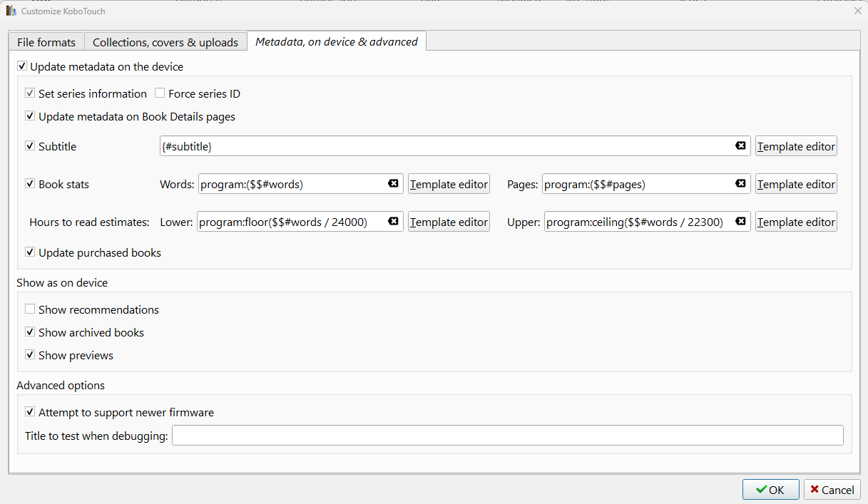
Task: Toggle Update metadata on the device
Action: point(23,67)
